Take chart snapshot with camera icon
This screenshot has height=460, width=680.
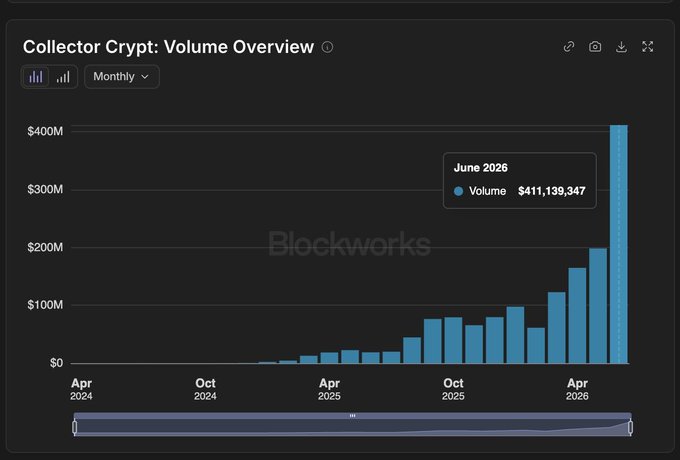tap(595, 47)
